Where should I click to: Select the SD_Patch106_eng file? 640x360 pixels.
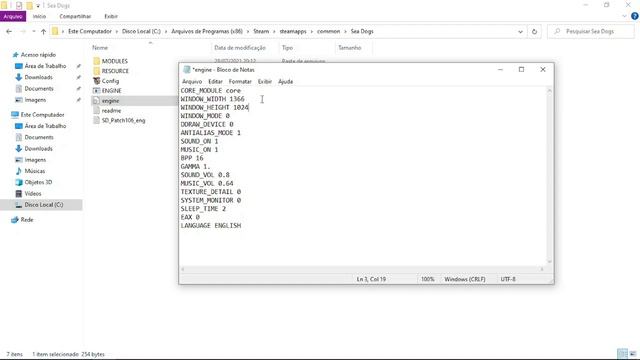123,120
